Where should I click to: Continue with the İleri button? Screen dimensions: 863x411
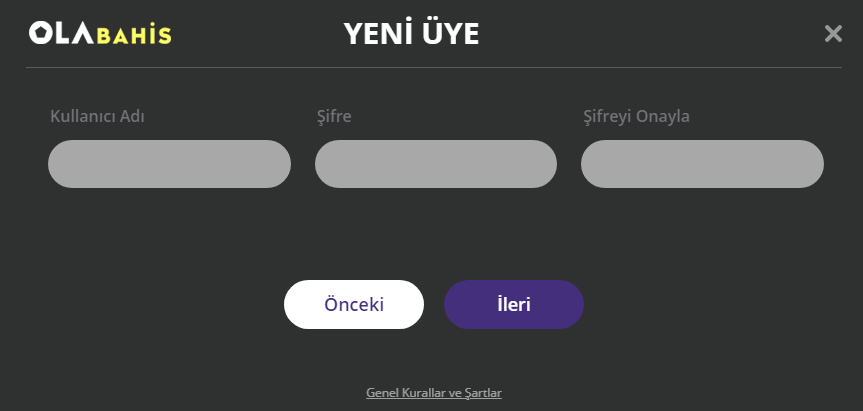[514, 304]
